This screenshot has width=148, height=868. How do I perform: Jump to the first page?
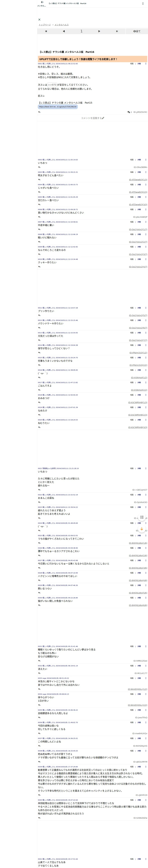pyautogui.click(x=46, y=31)
